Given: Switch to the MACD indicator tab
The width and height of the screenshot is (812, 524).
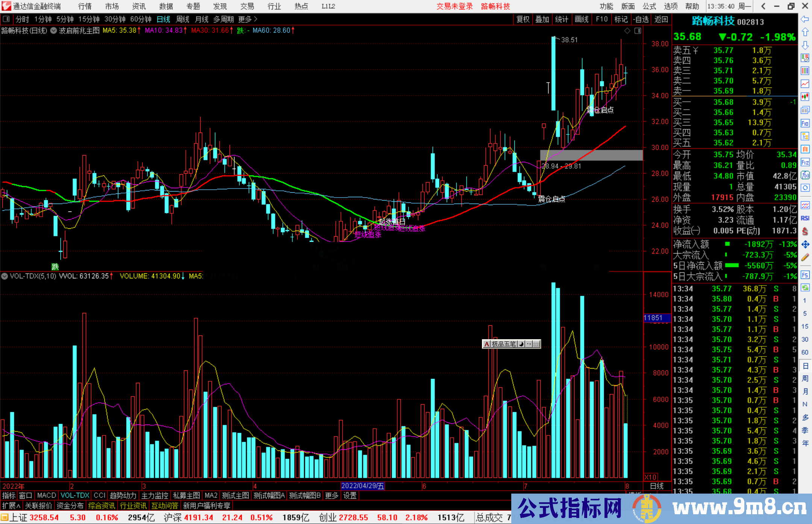Looking at the screenshot, I should pos(47,495).
